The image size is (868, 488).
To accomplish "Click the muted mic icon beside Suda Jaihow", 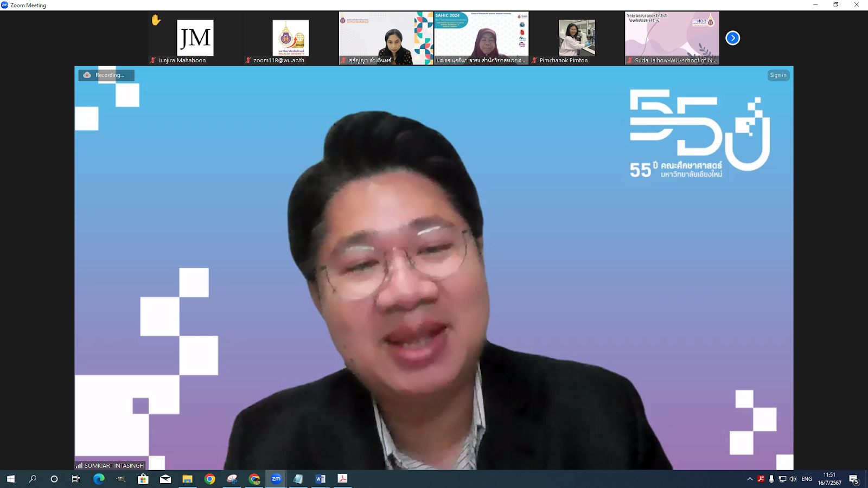I will 630,60.
